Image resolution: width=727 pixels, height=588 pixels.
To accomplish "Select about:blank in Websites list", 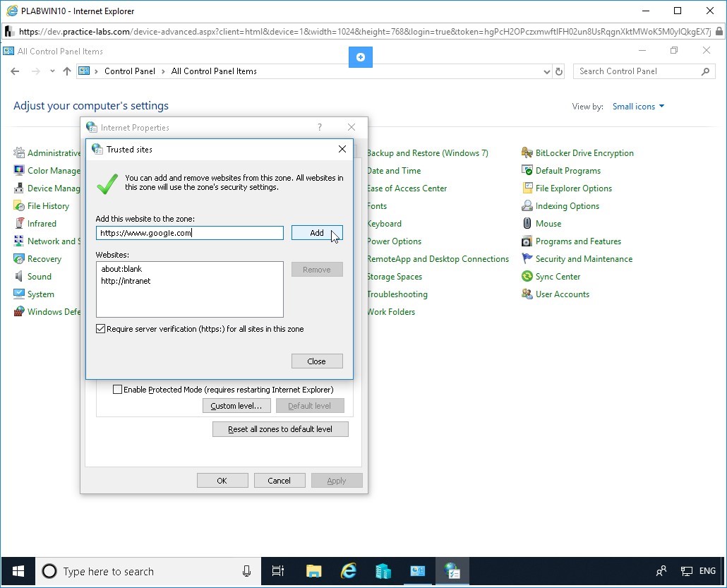I will (121, 269).
